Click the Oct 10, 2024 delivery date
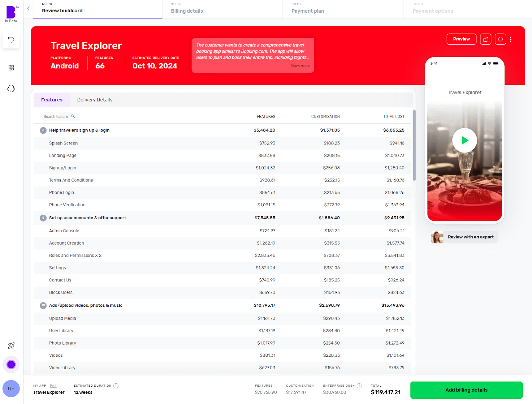The image size is (532, 404). (x=155, y=66)
